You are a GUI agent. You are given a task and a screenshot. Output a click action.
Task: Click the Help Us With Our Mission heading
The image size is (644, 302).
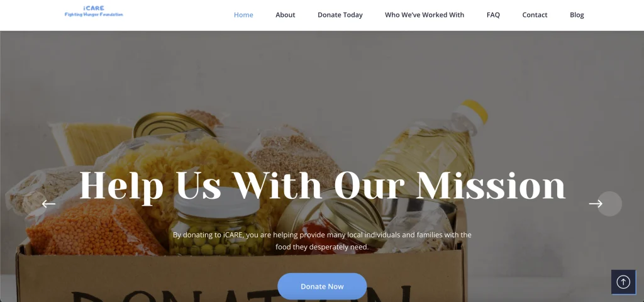pos(323,186)
